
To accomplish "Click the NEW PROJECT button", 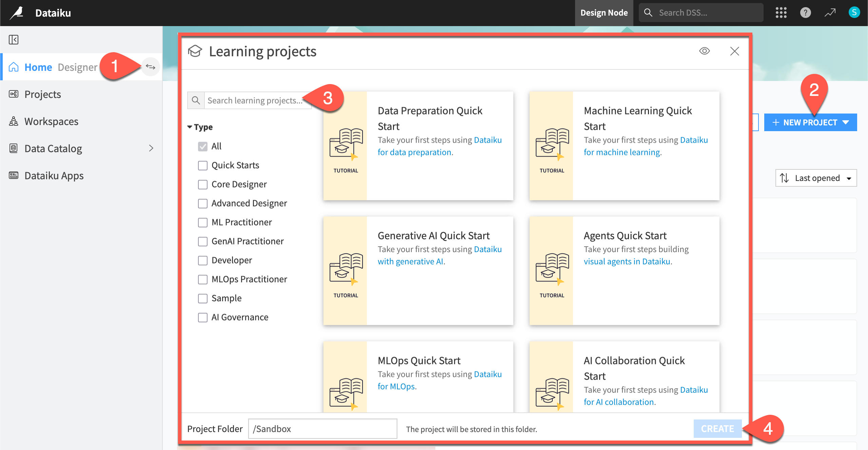I will click(x=810, y=122).
